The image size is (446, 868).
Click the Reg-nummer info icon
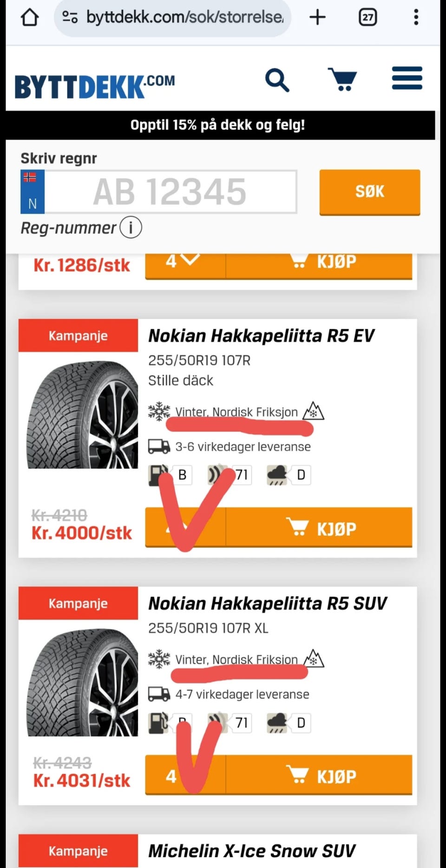click(x=131, y=228)
